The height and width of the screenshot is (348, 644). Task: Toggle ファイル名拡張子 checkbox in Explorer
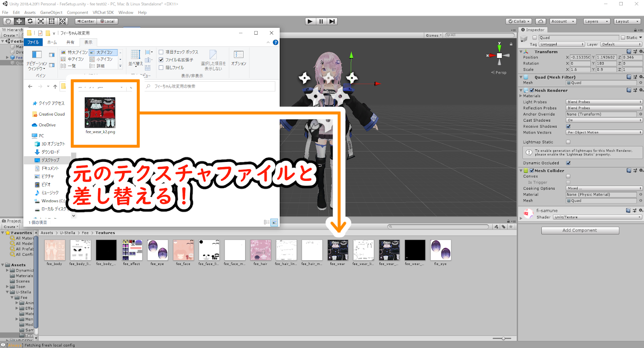tap(161, 60)
